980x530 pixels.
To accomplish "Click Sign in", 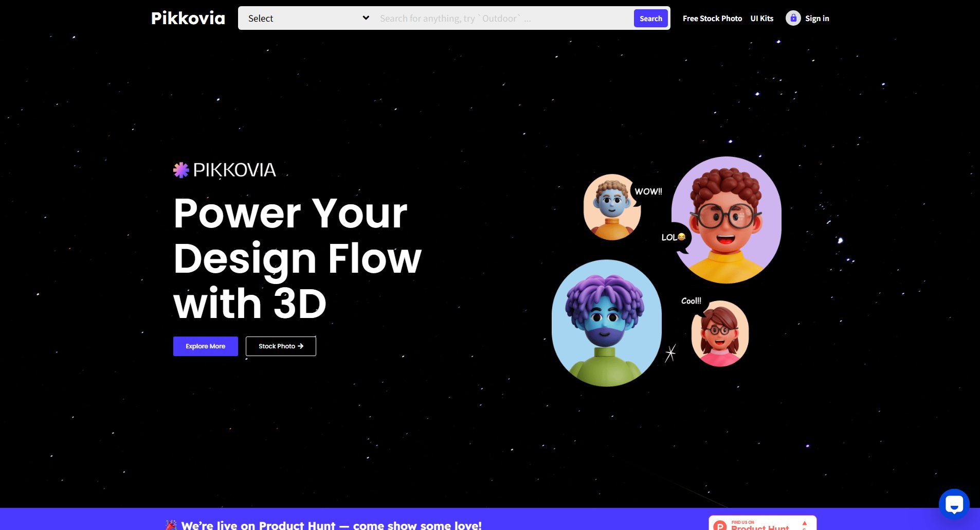I will click(x=817, y=18).
